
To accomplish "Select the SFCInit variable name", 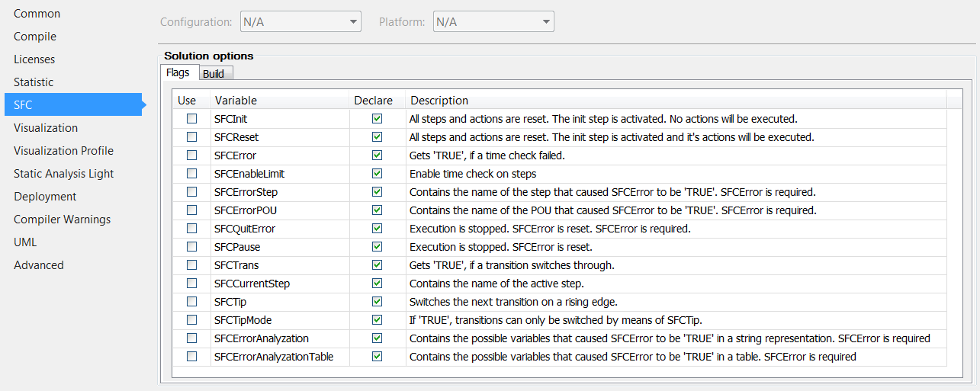I will [231, 119].
